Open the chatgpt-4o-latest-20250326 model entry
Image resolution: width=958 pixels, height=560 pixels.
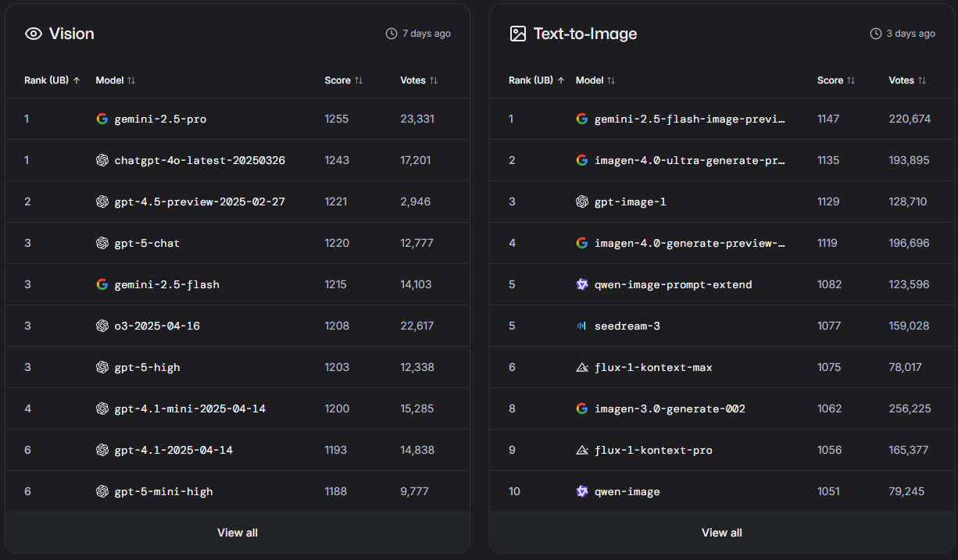(x=199, y=160)
